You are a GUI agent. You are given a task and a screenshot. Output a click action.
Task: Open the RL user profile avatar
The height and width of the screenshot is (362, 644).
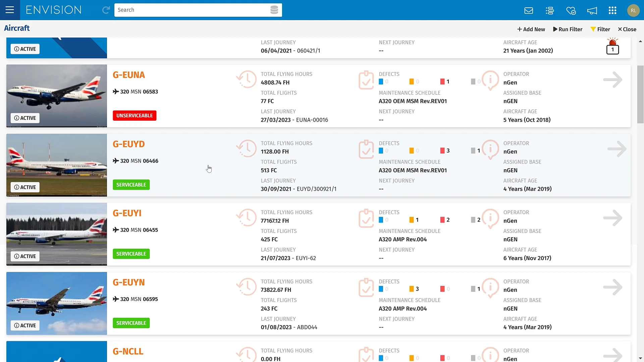(x=633, y=10)
